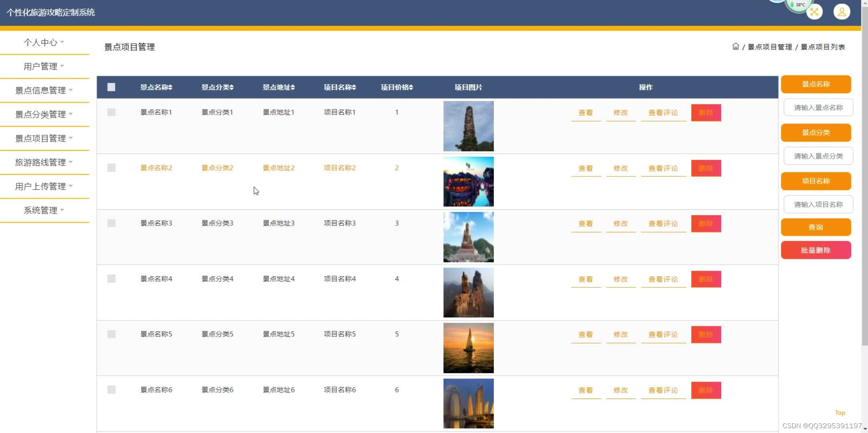Open the night water town image row 2
Viewport: 868px width, 433px height.
[x=468, y=182]
